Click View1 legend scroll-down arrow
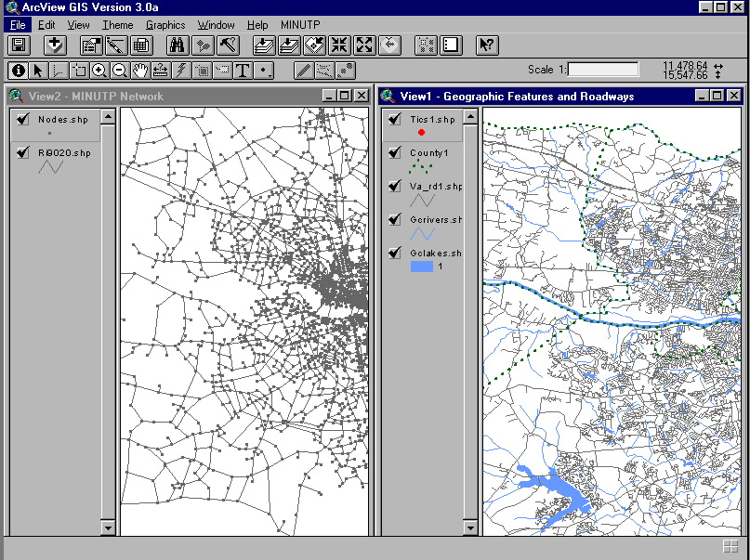The height and width of the screenshot is (560, 750). pos(470,527)
